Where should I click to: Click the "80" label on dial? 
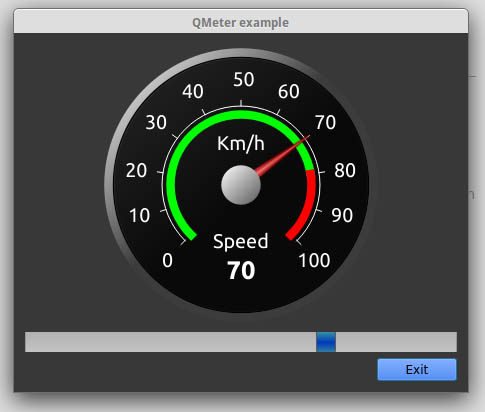345,170
